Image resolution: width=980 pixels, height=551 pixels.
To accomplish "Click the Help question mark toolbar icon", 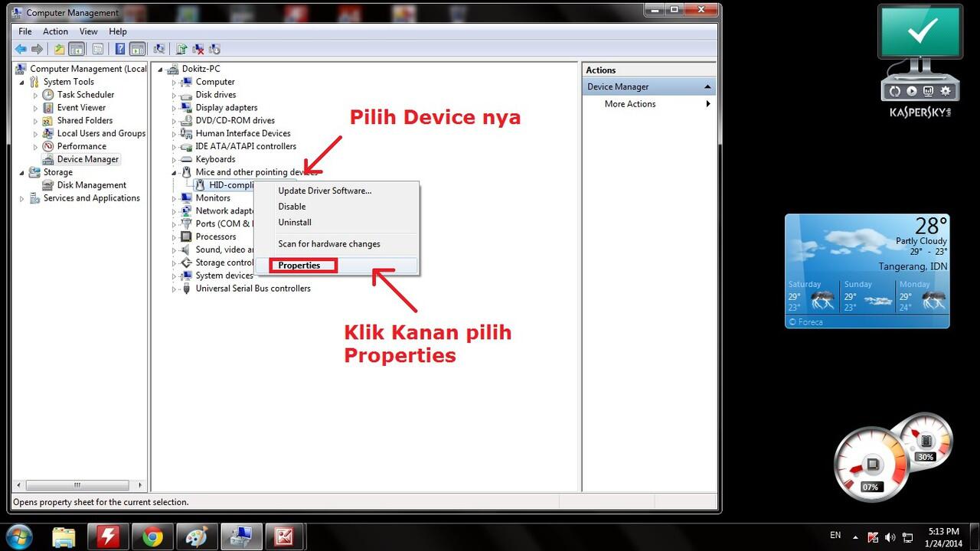I will click(120, 49).
